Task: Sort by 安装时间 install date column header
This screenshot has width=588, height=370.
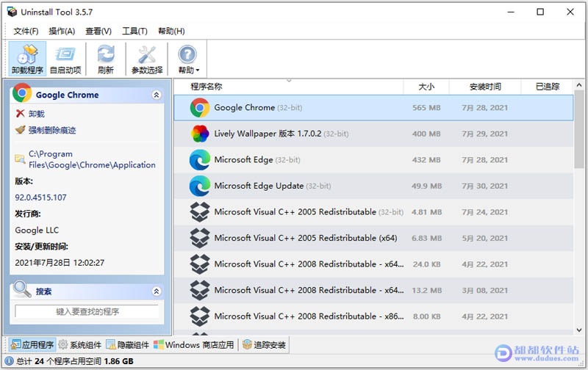Action: tap(485, 87)
